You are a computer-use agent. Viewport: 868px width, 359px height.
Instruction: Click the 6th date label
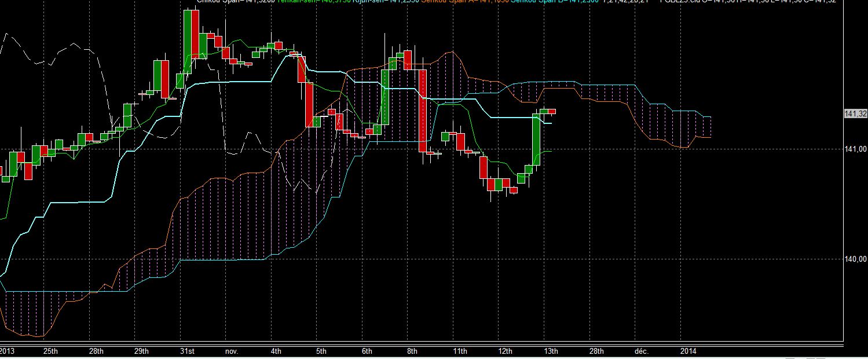click(x=367, y=351)
